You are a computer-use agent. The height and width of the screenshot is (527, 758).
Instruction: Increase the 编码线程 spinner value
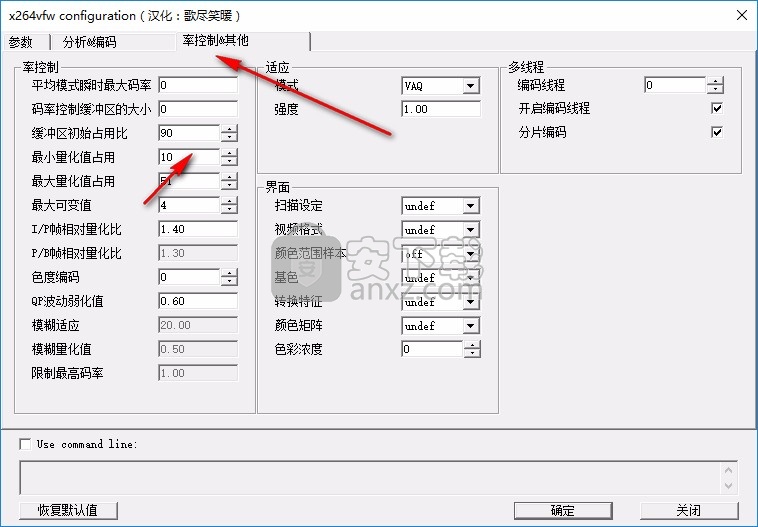715,81
